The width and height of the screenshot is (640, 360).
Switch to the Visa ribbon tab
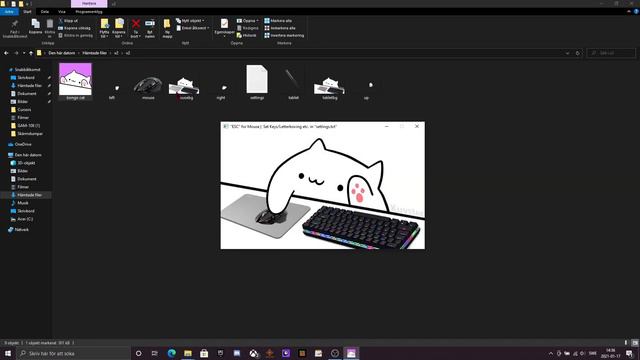(x=62, y=11)
